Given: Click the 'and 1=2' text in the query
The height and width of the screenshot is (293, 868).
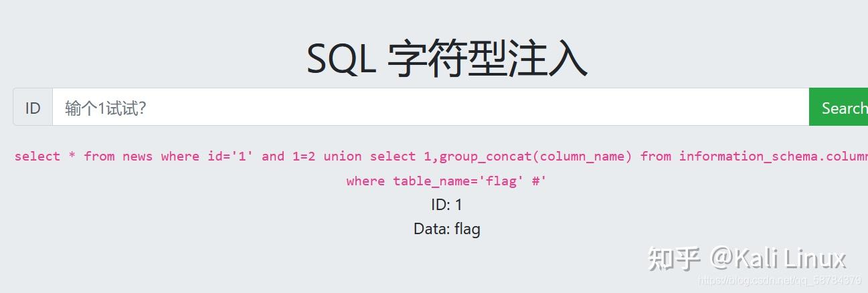Looking at the screenshot, I should click(x=288, y=156).
